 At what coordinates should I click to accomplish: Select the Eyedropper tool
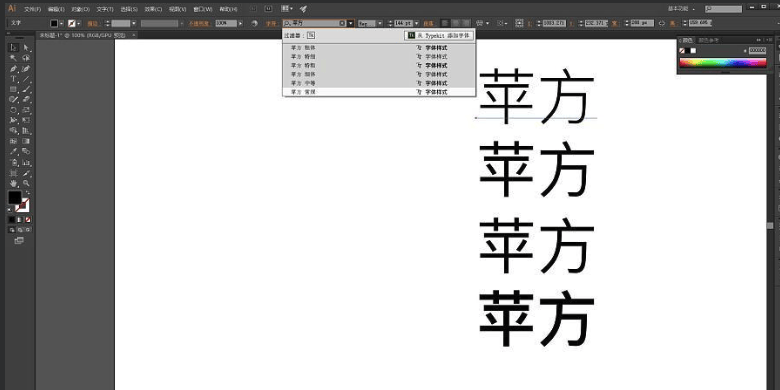click(14, 152)
